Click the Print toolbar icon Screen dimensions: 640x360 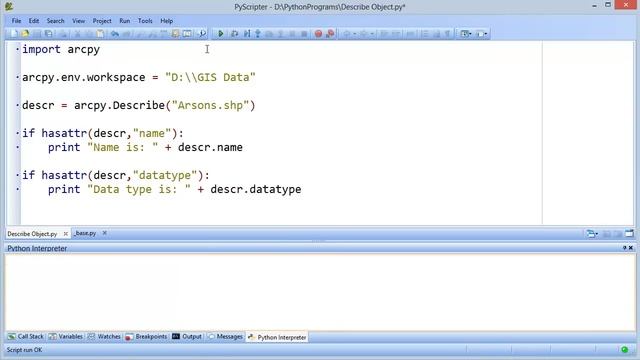(63, 34)
